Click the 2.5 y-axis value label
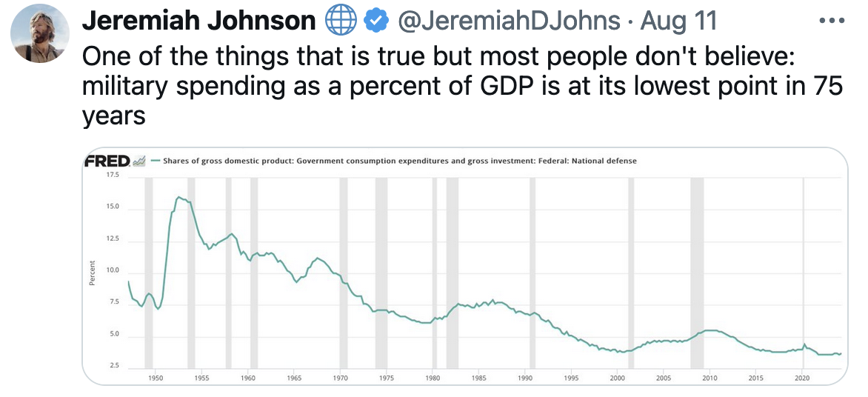 click(x=113, y=366)
